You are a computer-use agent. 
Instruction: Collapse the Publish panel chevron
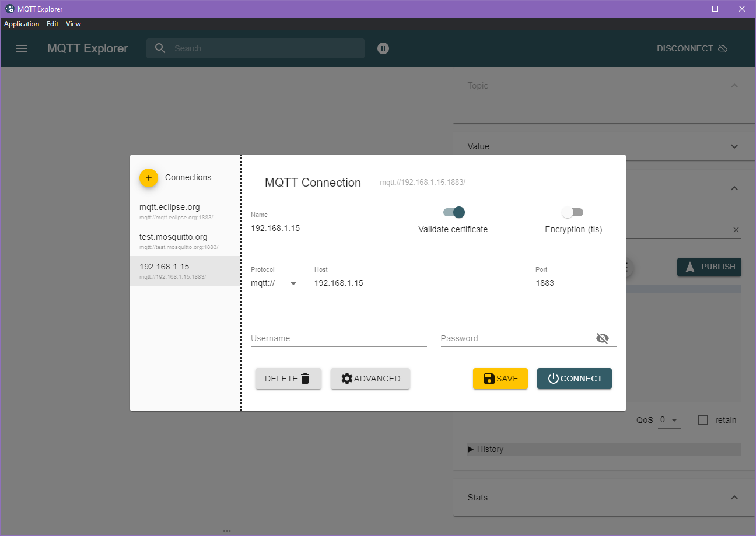pyautogui.click(x=734, y=188)
